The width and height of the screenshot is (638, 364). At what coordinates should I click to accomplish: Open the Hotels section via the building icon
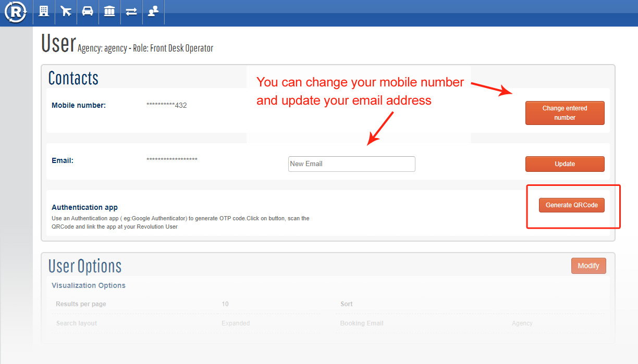pyautogui.click(x=44, y=11)
